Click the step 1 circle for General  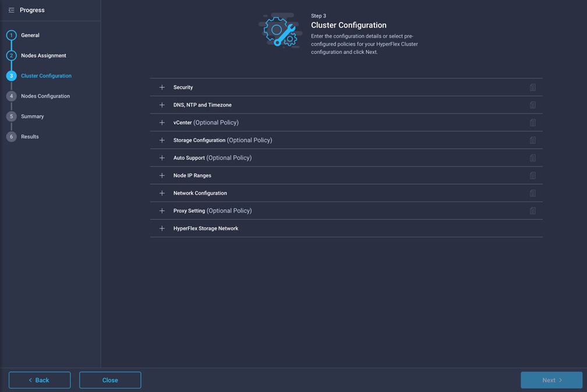11,35
